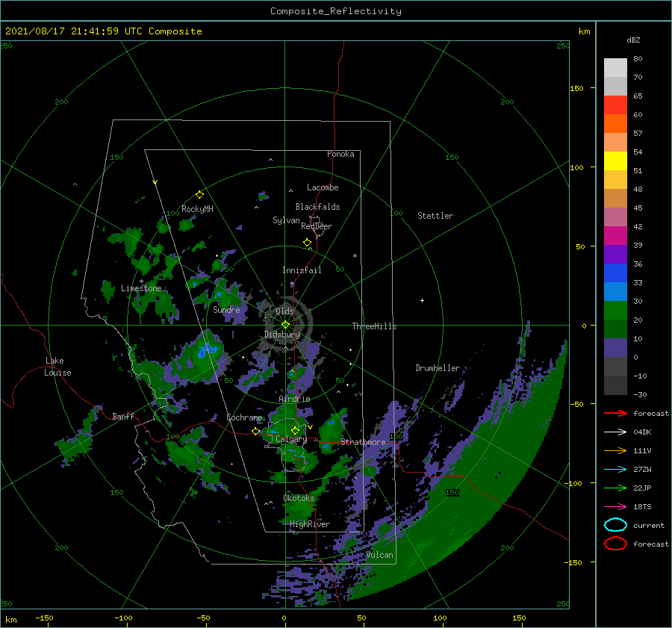
Task: Click the yellow diamond marker south of RedDeer
Action: click(308, 243)
